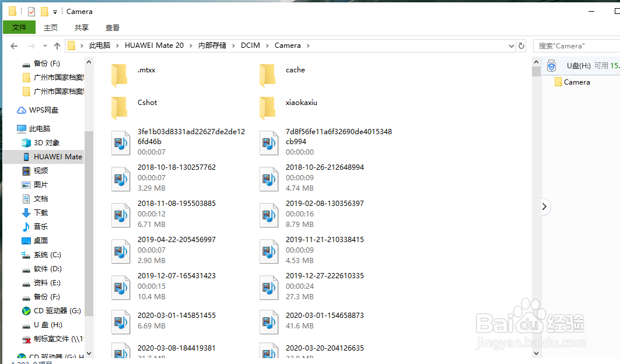Screen dimensions: 620x364
Task: Select video icon for 2018-10-18-130257762
Action: [x=121, y=179]
